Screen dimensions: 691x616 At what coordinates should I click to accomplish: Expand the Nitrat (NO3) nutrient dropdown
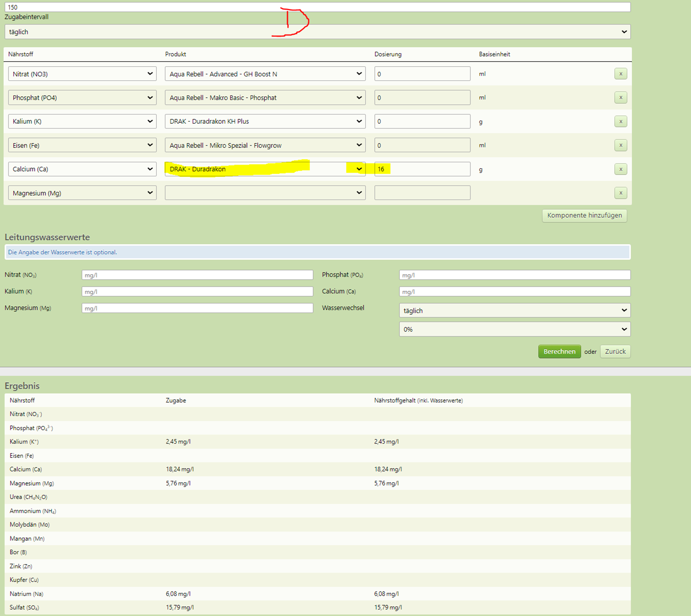[82, 74]
